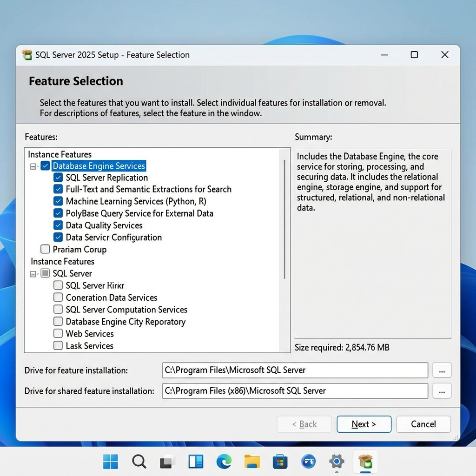Viewport: 476px width, 476px height.
Task: Open the Windows Start menu
Action: coord(111,462)
